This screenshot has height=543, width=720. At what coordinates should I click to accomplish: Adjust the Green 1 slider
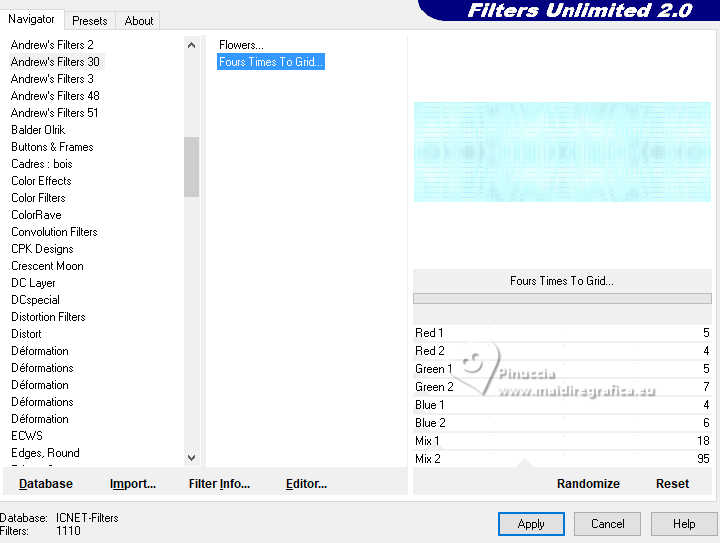point(562,369)
